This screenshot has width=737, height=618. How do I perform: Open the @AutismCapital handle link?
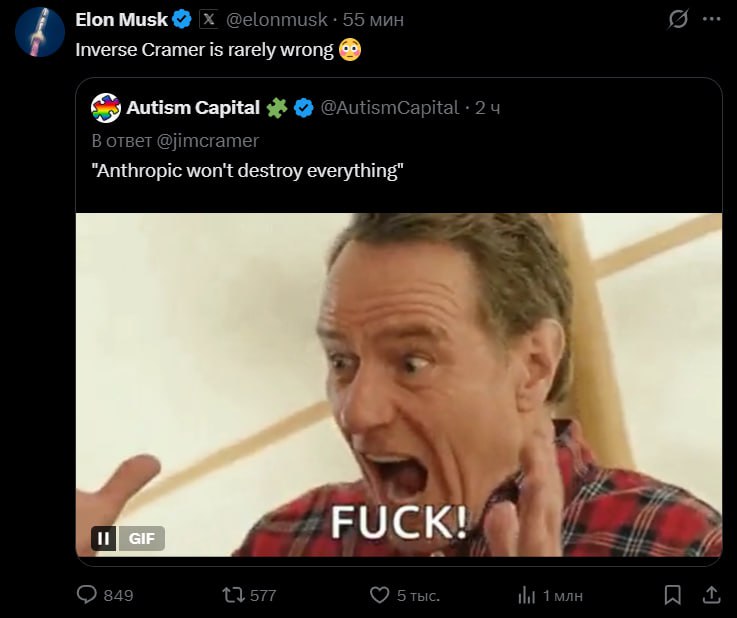click(x=389, y=107)
